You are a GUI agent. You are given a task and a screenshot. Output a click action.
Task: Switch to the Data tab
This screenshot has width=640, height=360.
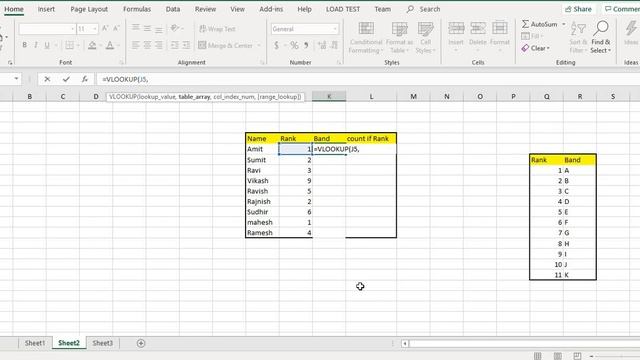click(173, 9)
